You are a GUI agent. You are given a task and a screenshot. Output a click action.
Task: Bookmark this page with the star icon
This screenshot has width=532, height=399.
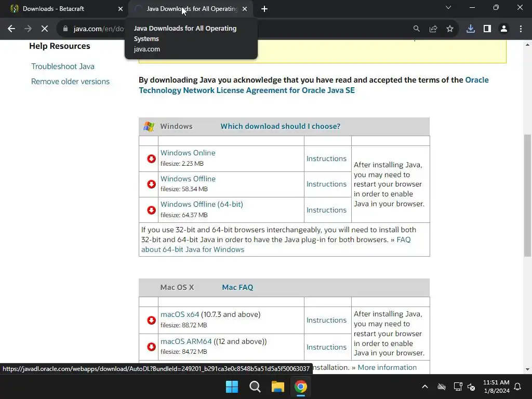point(449,29)
